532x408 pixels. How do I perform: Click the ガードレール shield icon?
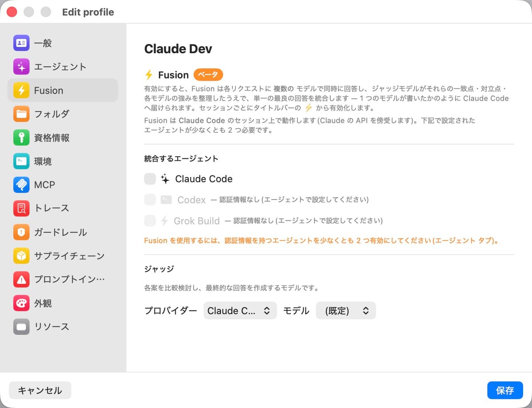point(21,232)
